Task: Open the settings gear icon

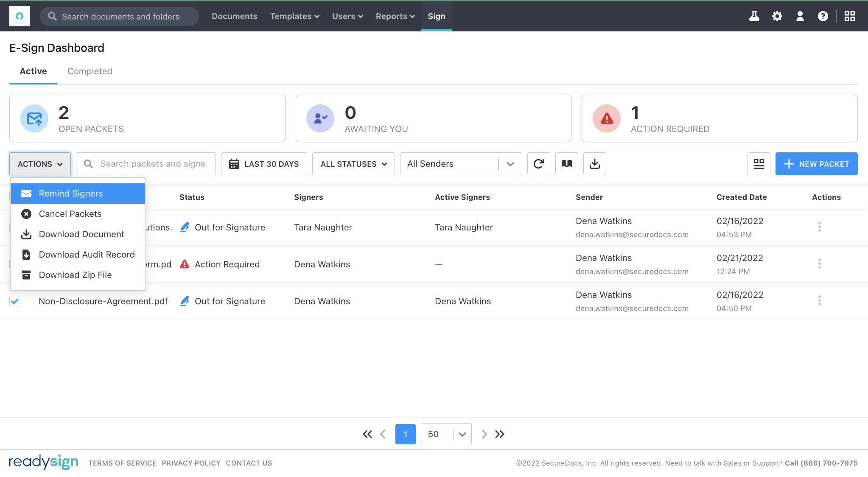Action: coord(777,16)
